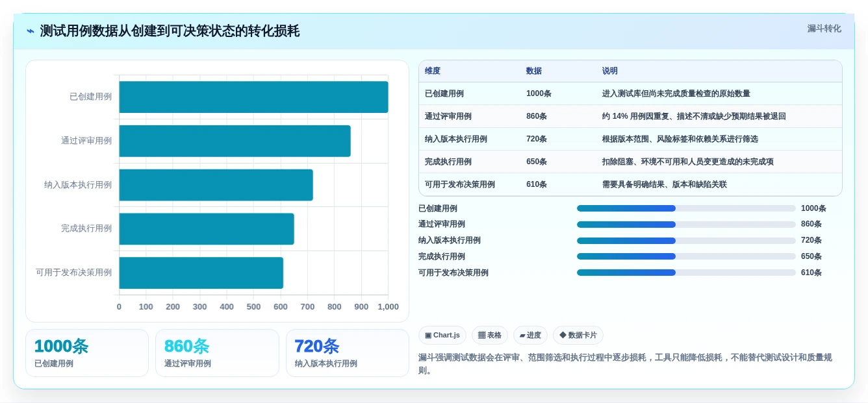Click the 完成执行用例 progress bar at 650条
Screen dimensions: 868x403
point(686,256)
